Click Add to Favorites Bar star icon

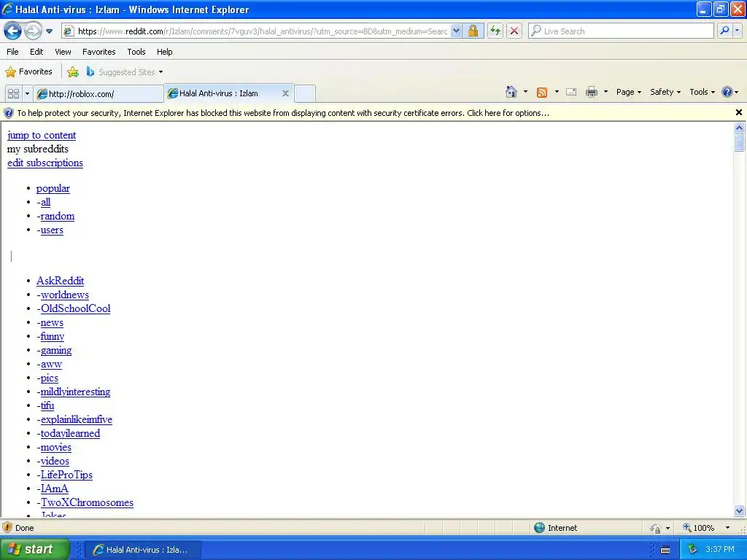tap(72, 72)
